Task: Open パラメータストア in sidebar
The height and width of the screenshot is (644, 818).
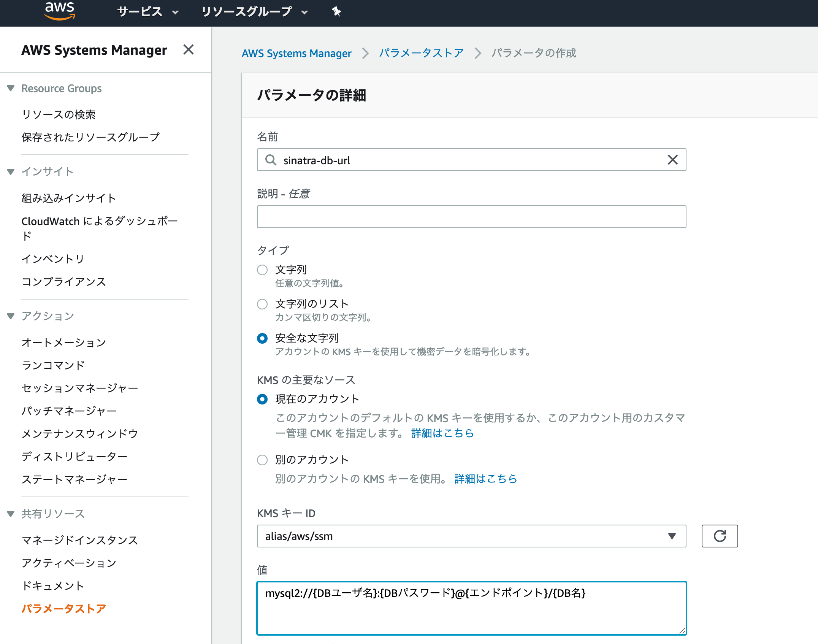Action: coord(63,609)
